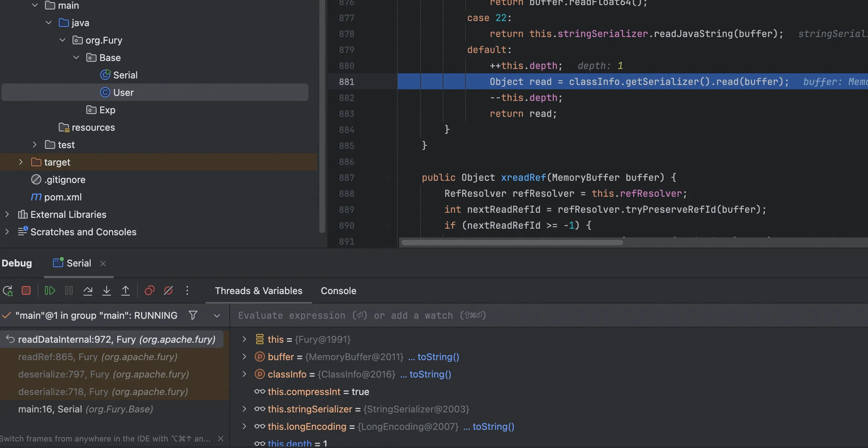Toggle Mute Breakpoints
Viewport: 868px width, 448px height.
(168, 291)
